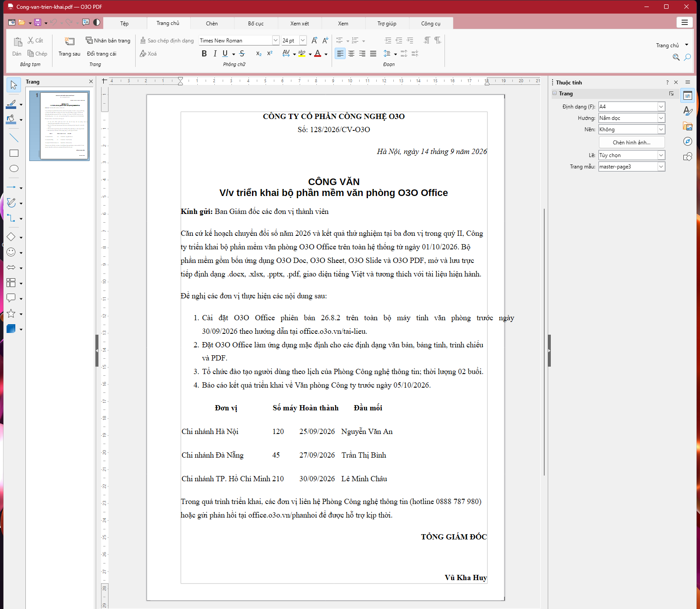
Task: Apply superscript formatting
Action: 270,53
